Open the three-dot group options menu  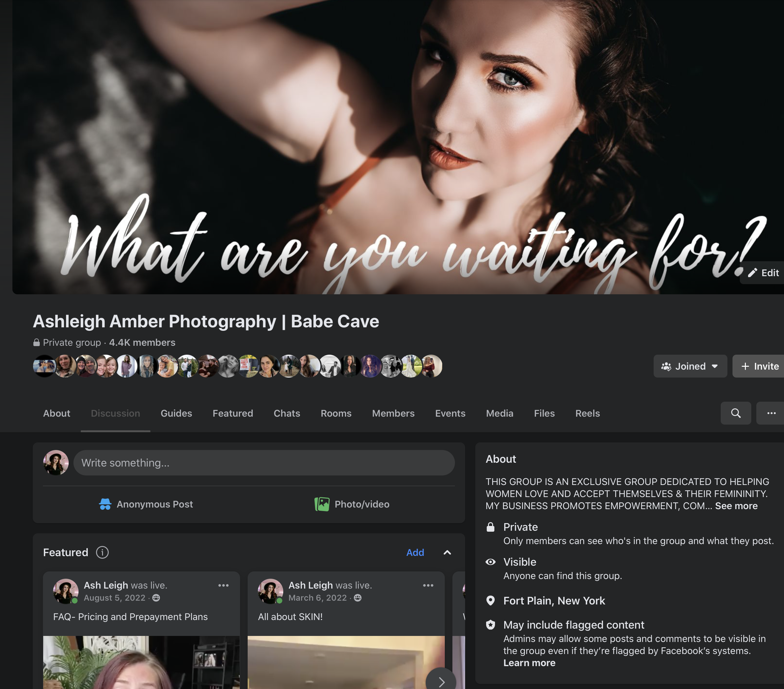click(x=771, y=413)
